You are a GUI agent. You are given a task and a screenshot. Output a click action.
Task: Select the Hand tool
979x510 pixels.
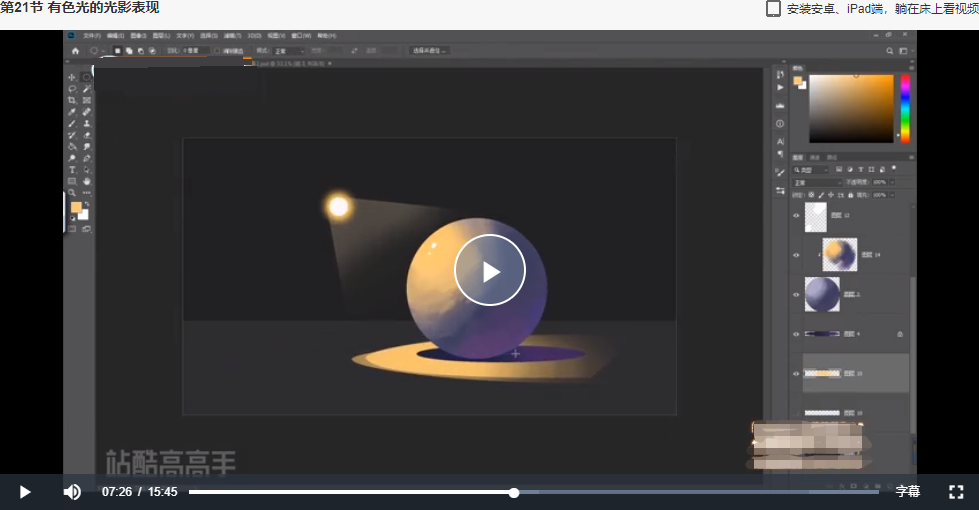tap(87, 181)
